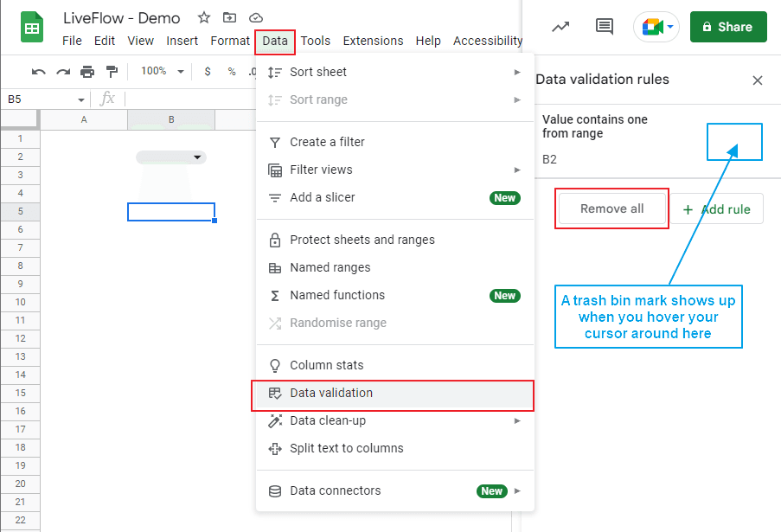Click the Filter views icon
Screen dimensions: 781x532
click(x=275, y=170)
